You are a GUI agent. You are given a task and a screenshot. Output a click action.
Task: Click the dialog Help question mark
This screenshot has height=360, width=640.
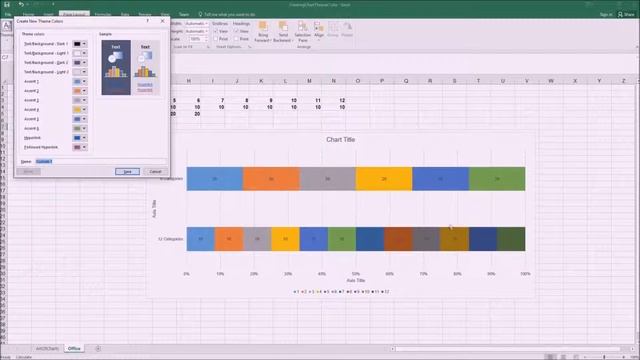pos(148,21)
